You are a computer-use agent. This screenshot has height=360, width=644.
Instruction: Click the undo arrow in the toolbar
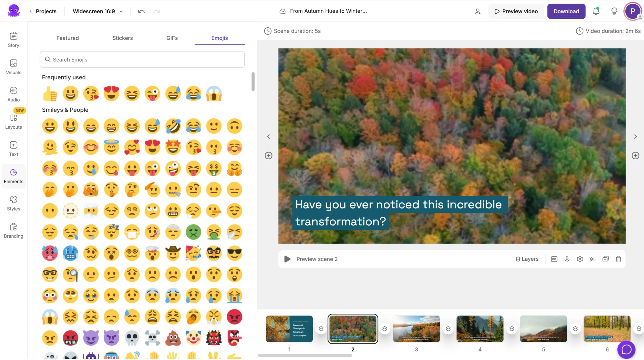141,11
